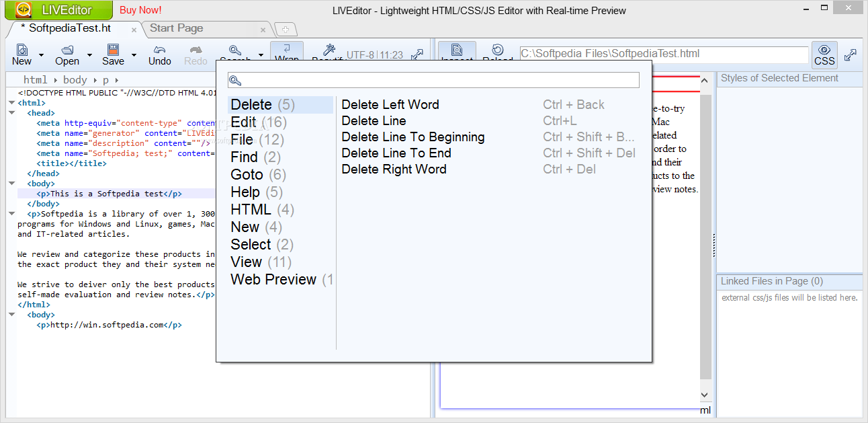
Task: Select the Find (2) command category
Action: (x=281, y=157)
